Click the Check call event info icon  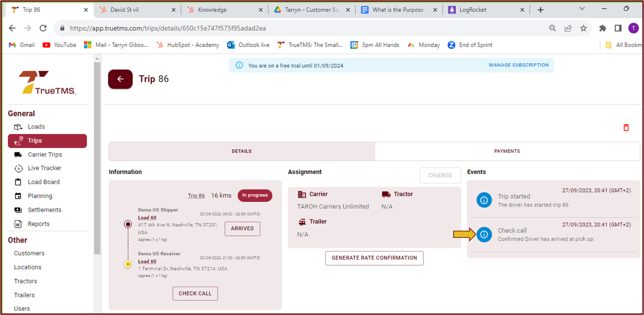pyautogui.click(x=484, y=234)
